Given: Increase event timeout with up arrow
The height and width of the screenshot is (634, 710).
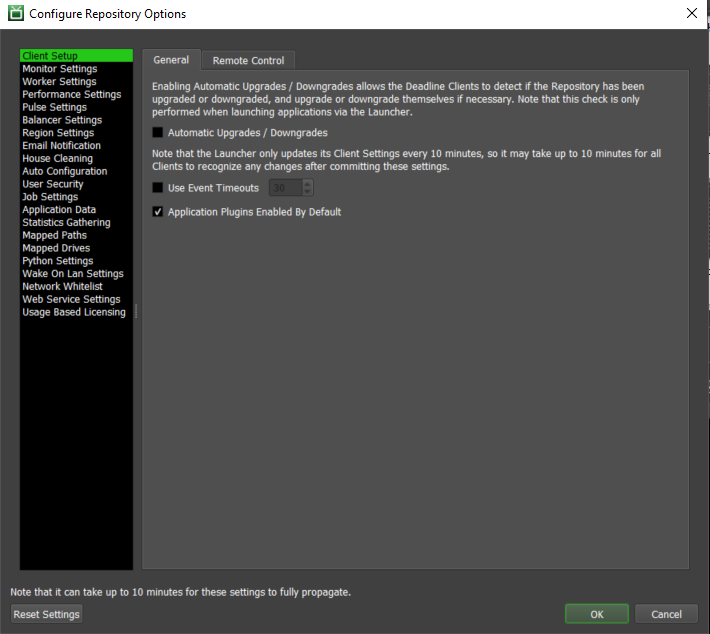Looking at the screenshot, I should [x=307, y=184].
